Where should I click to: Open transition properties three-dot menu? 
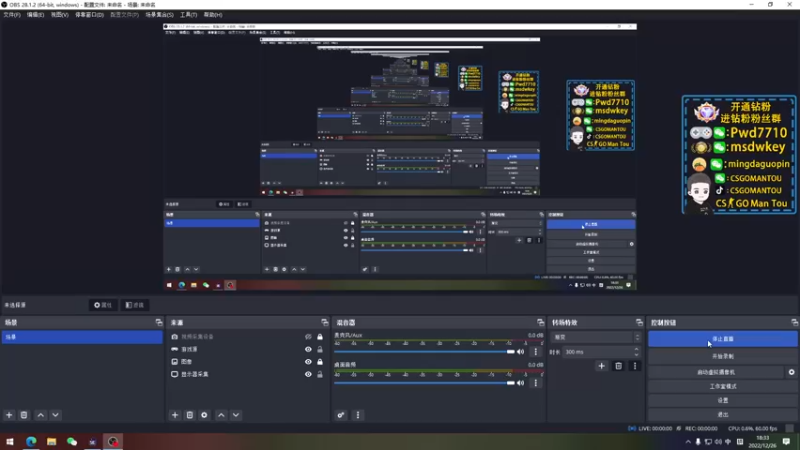(x=635, y=366)
